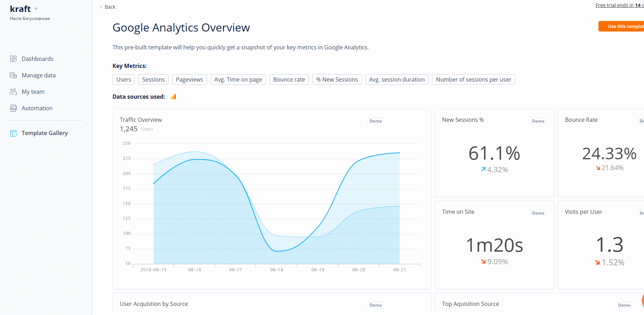This screenshot has height=315, width=644.
Task: Click the 1,245 Users value
Action: [x=129, y=129]
